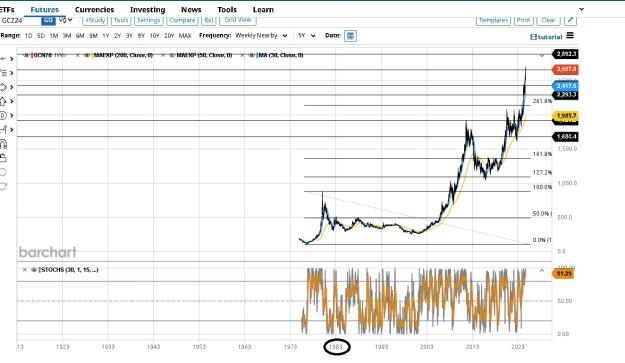
Task: Select the up-arrow marker tool
Action: click(x=3, y=101)
